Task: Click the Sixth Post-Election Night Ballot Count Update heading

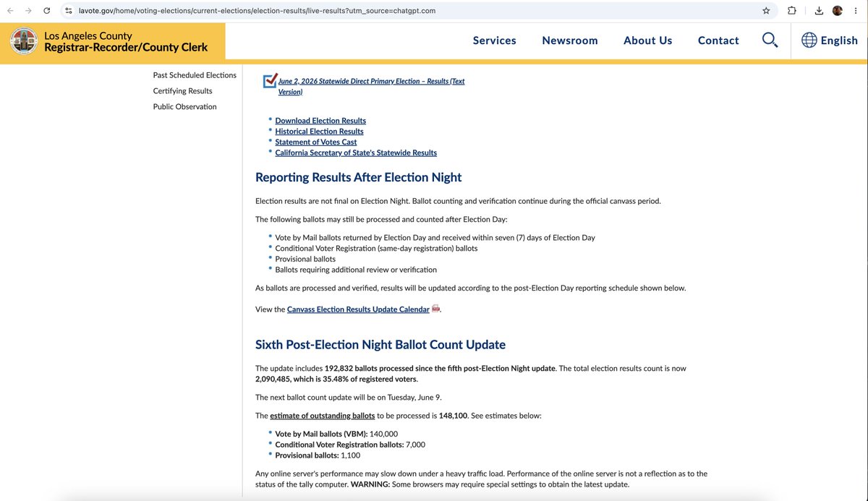Action: click(x=380, y=345)
